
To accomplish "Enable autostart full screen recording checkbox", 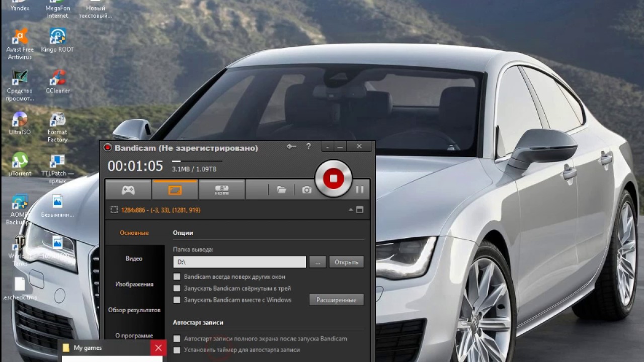I will click(177, 339).
